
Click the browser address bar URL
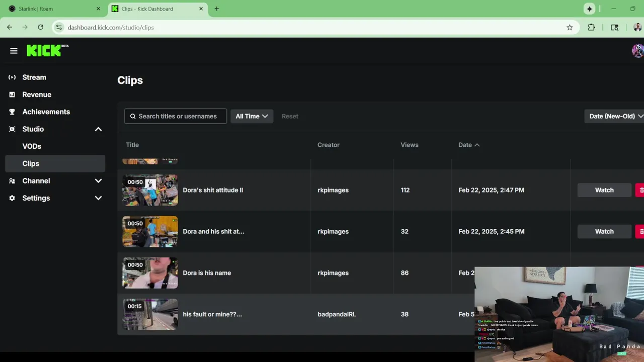click(111, 28)
